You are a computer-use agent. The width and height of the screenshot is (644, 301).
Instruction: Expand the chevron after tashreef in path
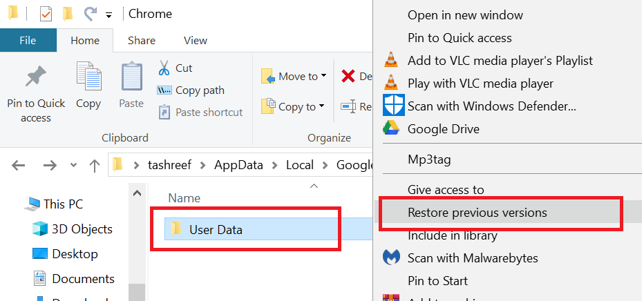(x=202, y=165)
